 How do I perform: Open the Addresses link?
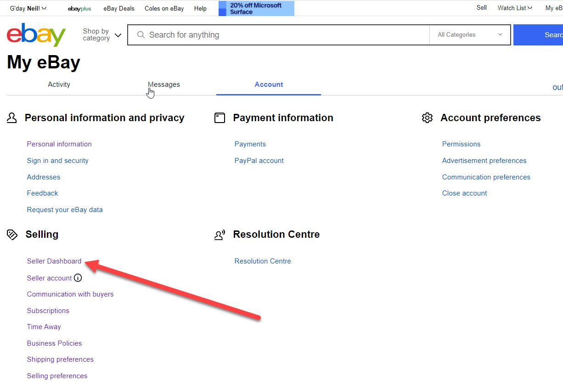[44, 177]
